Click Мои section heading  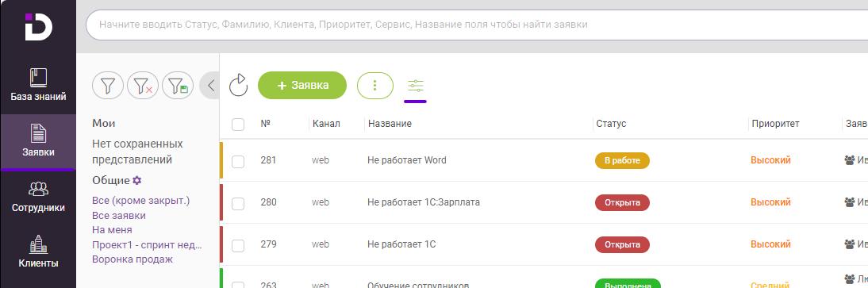click(103, 124)
